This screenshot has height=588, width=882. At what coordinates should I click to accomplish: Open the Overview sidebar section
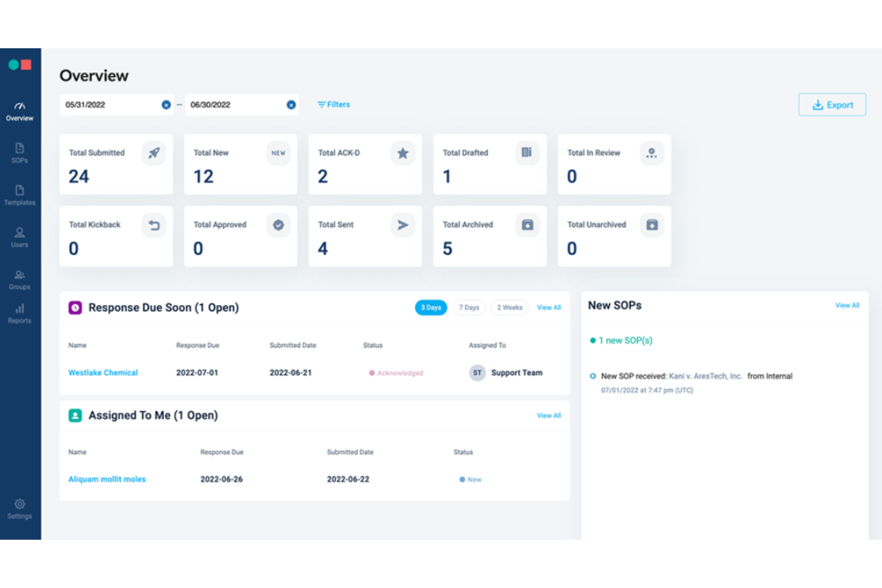[x=20, y=111]
